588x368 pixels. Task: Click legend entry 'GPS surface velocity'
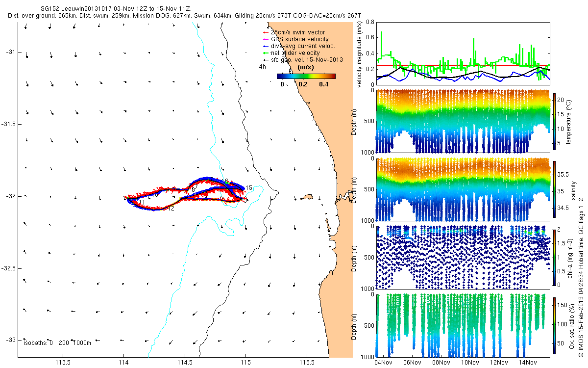(299, 39)
